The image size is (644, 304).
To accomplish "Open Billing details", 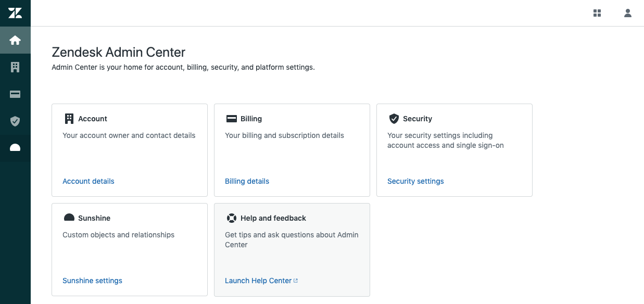I will 247,181.
